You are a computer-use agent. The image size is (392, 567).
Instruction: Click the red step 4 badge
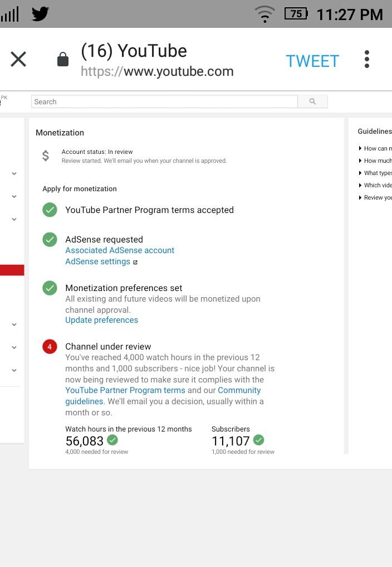[x=50, y=346]
